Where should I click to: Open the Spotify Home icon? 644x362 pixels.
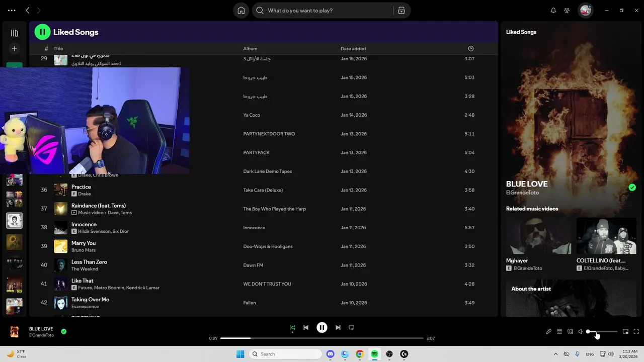[241, 11]
